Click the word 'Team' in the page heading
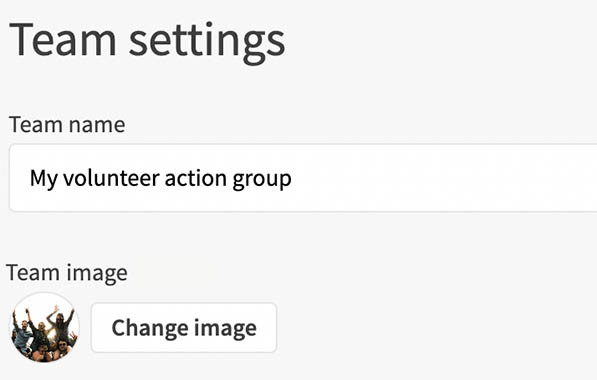Viewport: 597px width, 380px height. (x=62, y=39)
